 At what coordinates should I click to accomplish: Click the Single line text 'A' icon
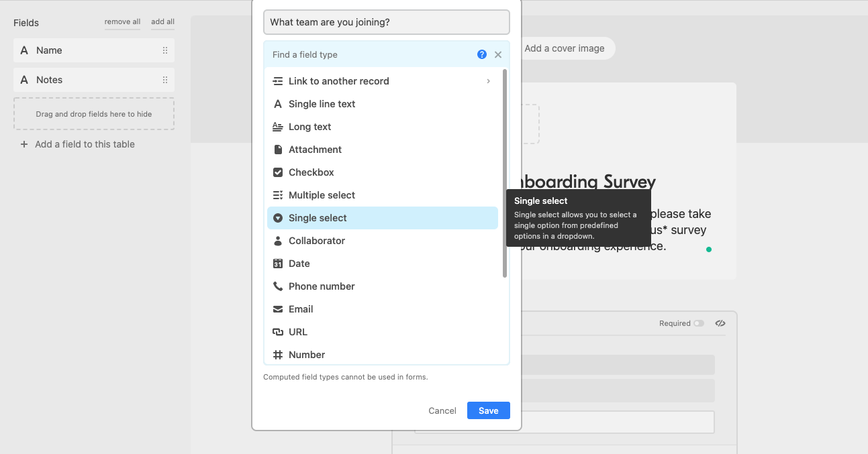[278, 104]
